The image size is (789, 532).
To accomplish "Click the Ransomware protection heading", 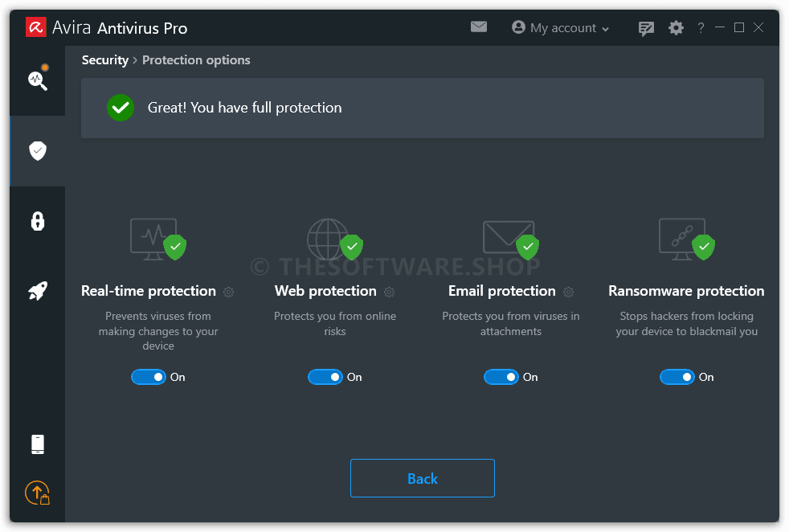I will tap(686, 291).
